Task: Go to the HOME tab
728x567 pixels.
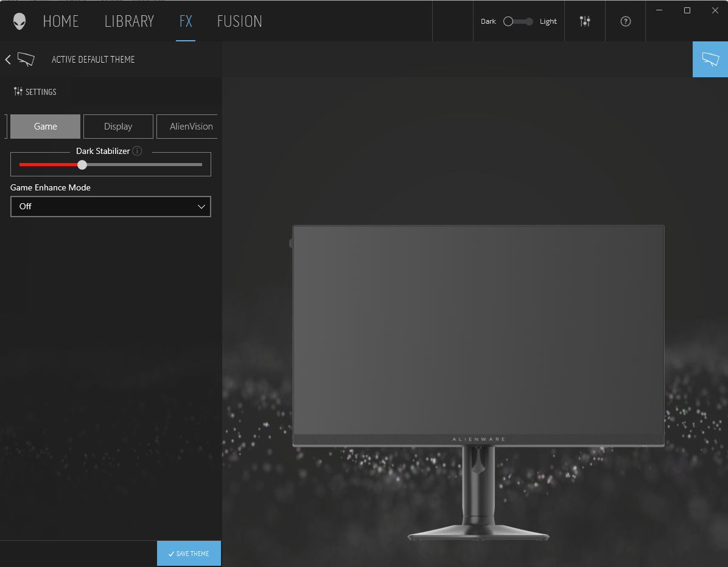Action: [x=61, y=21]
